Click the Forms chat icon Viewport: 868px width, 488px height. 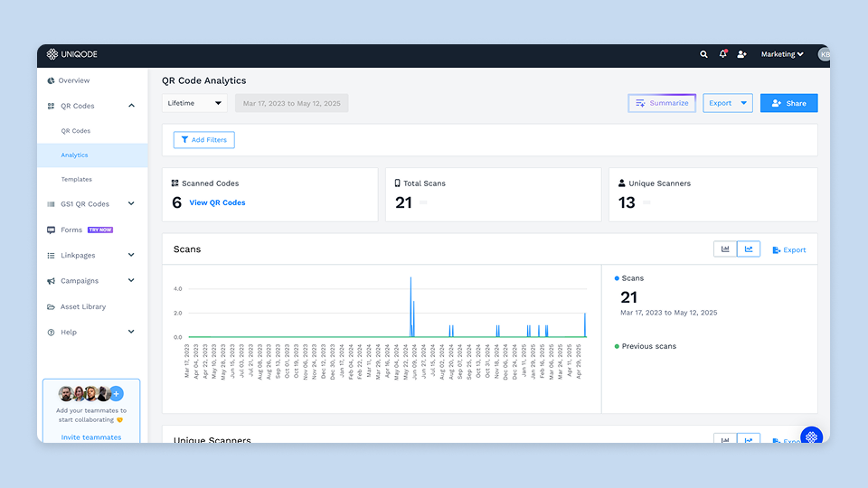51,230
